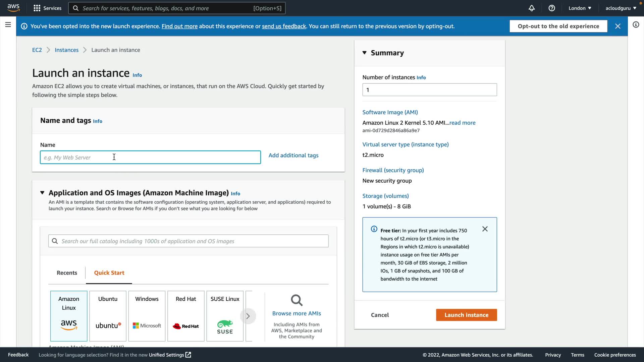Click the Launch instance button

click(x=466, y=315)
